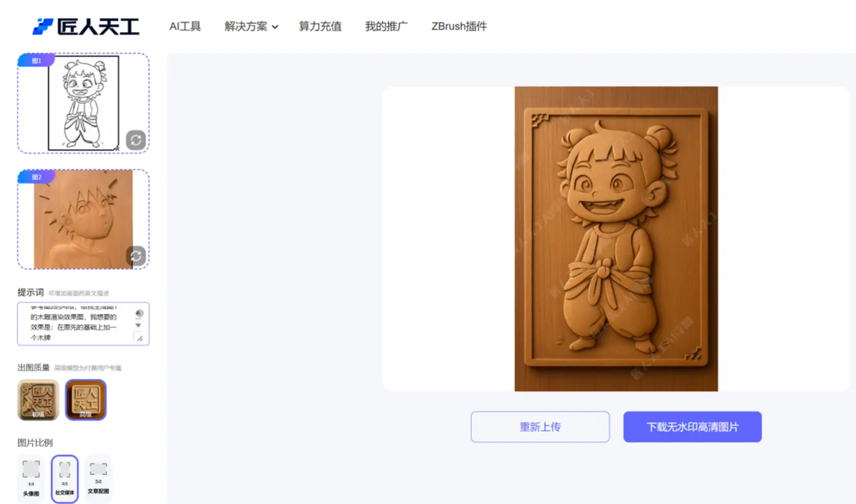
Task: Click the generated wood carving result image
Action: (616, 238)
